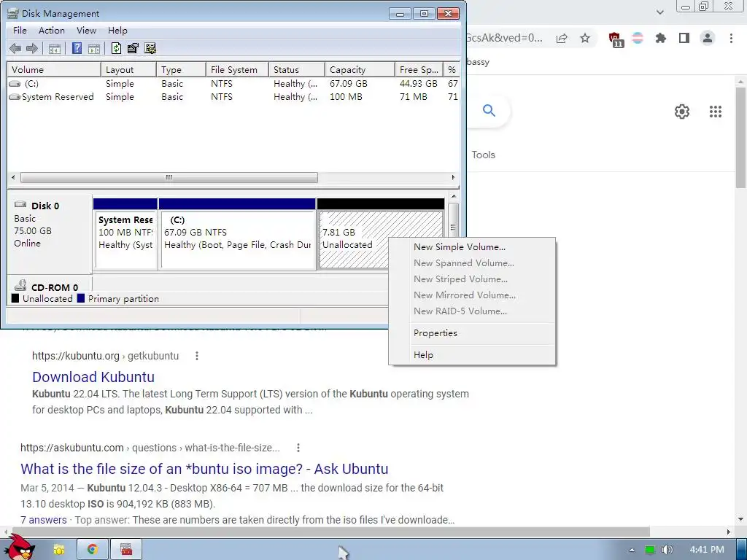Open the Google apps grid icon

click(716, 112)
